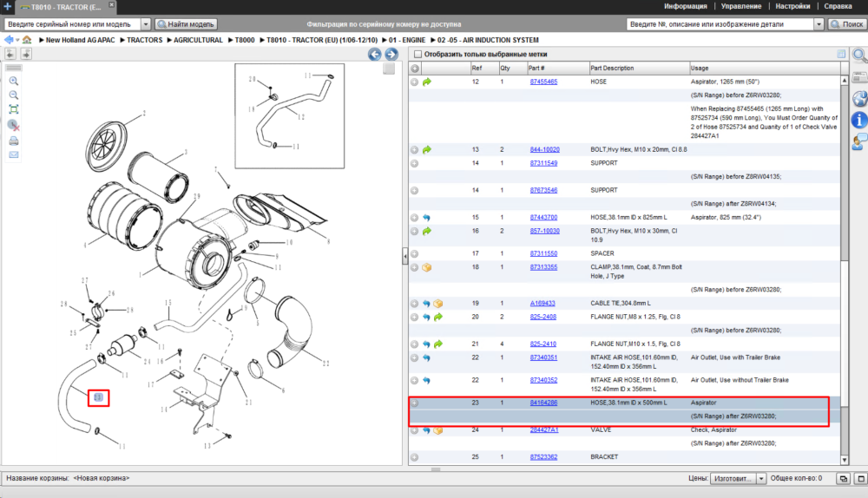Viewport: 868px width, 498px height.
Task: Open the TRACTORS breadcrumb link
Action: point(144,41)
